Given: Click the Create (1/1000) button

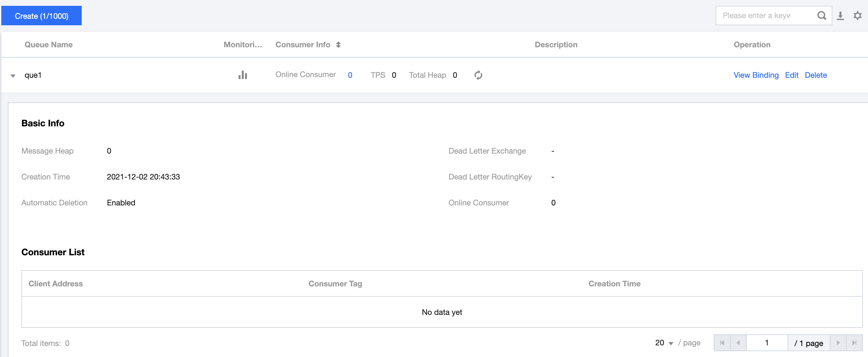Looking at the screenshot, I should pyautogui.click(x=41, y=16).
